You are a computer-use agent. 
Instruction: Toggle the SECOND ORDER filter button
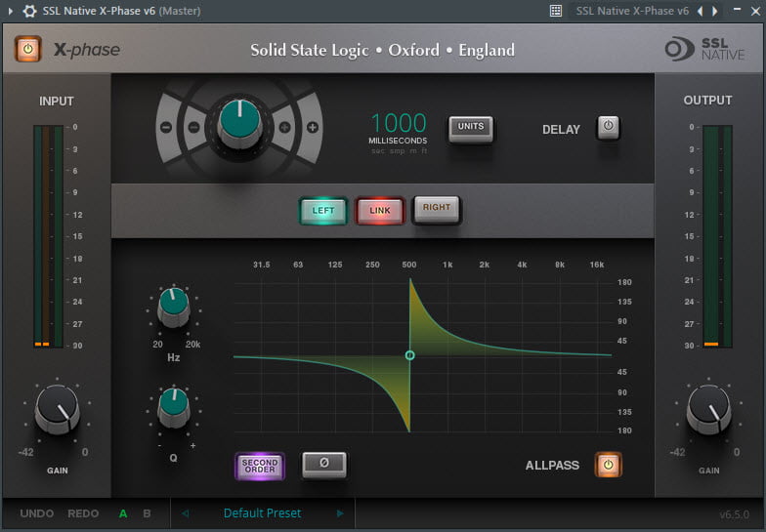[x=260, y=466]
